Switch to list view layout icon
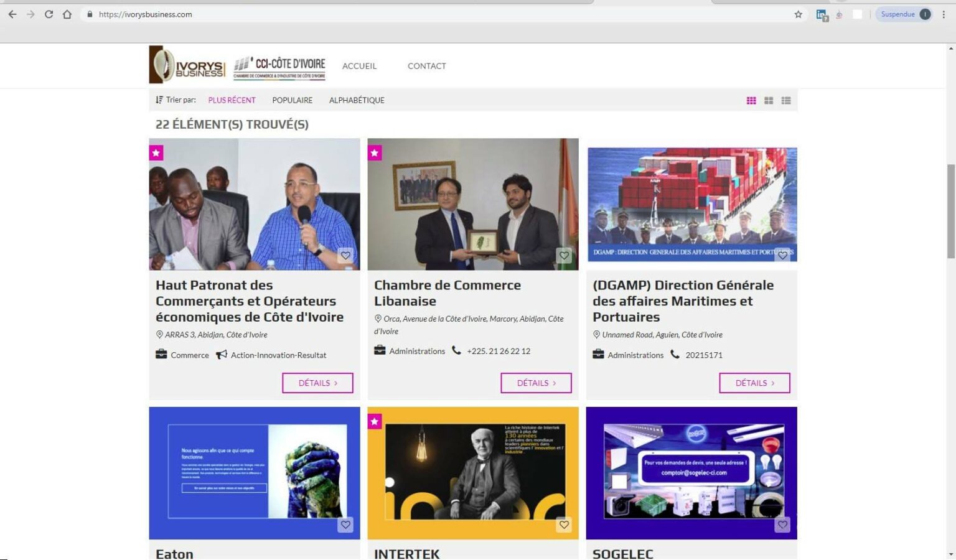The height and width of the screenshot is (560, 956). point(786,101)
